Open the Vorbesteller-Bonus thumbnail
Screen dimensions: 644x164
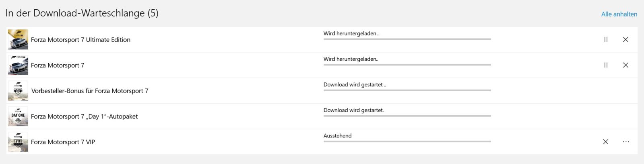pos(18,90)
